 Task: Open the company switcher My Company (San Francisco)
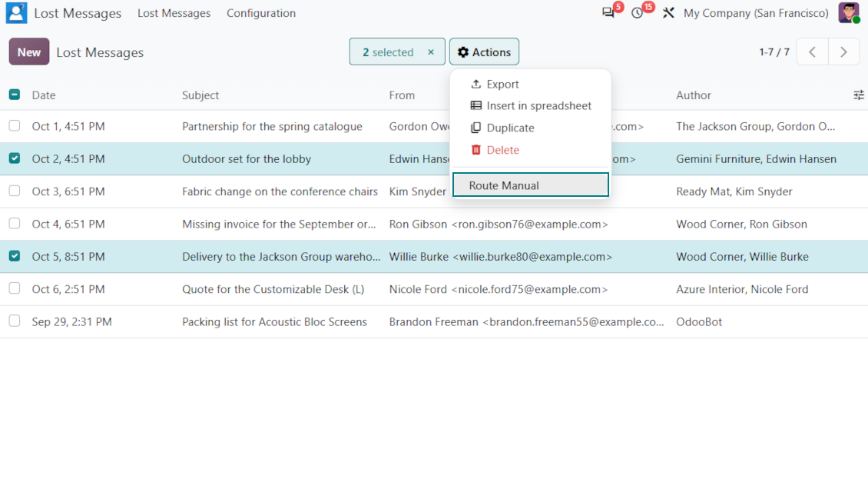point(756,13)
